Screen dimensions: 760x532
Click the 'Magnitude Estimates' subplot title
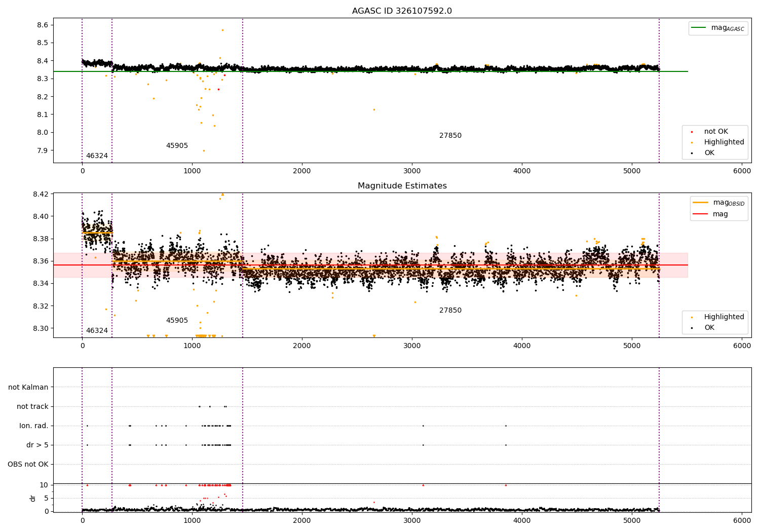pyautogui.click(x=402, y=186)
